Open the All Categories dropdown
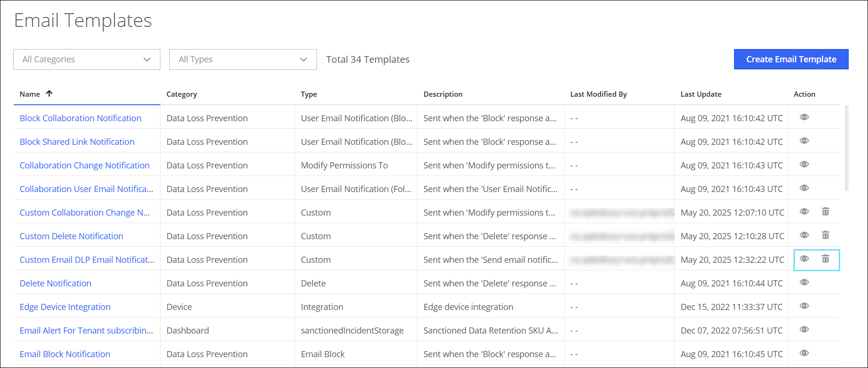 point(87,59)
